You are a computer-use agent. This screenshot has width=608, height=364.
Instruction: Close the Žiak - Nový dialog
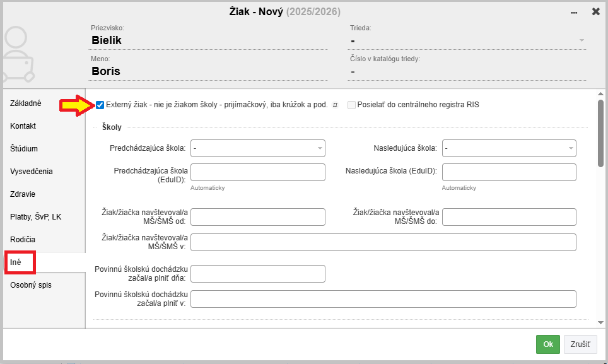(x=595, y=11)
